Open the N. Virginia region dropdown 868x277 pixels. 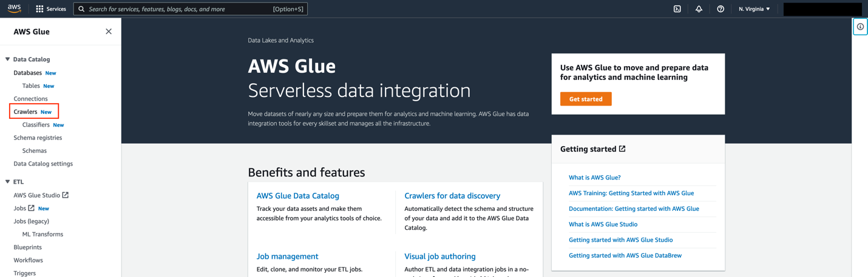tap(754, 9)
